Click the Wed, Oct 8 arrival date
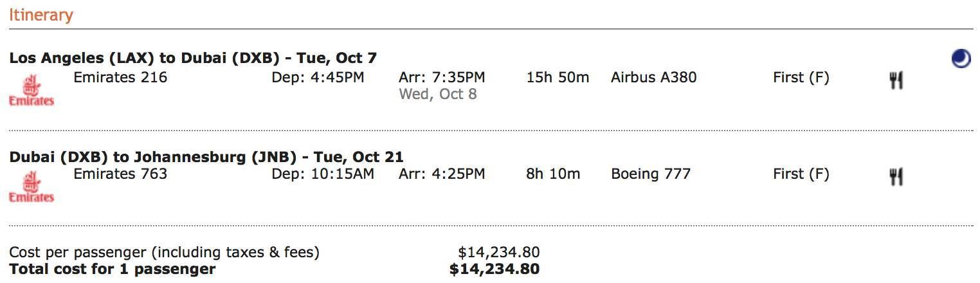980x283 pixels. point(438,95)
